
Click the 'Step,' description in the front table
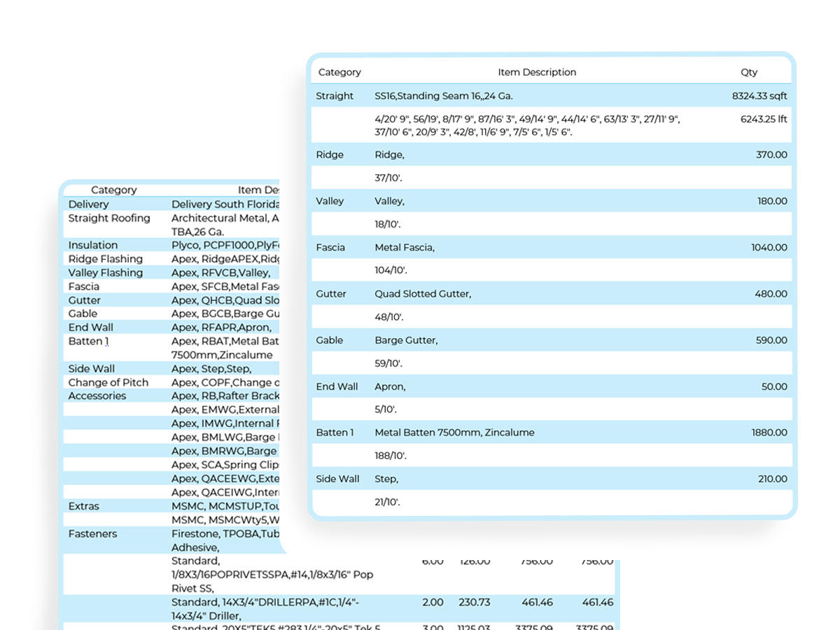coord(386,479)
